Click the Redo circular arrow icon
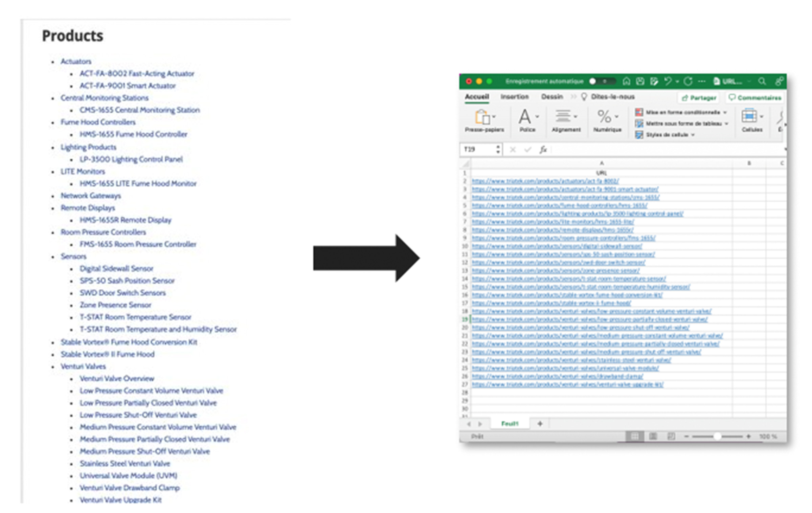 tap(688, 81)
